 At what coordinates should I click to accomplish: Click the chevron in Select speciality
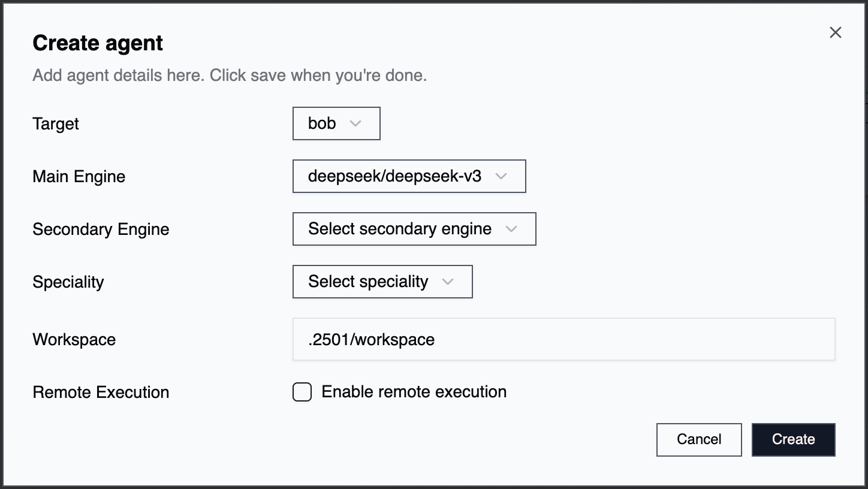[448, 282]
